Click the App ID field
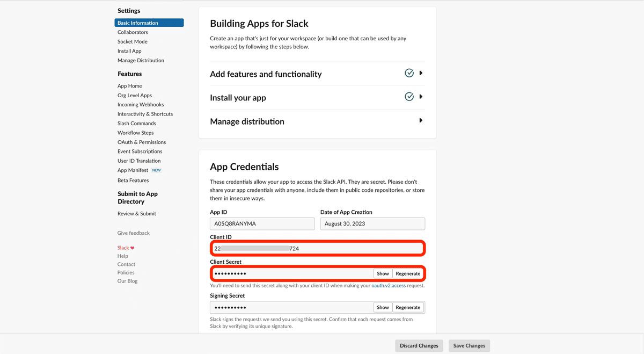 (x=262, y=223)
